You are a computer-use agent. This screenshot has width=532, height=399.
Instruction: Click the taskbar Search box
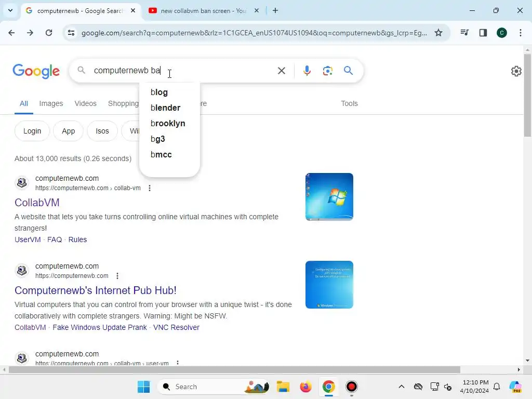214,387
